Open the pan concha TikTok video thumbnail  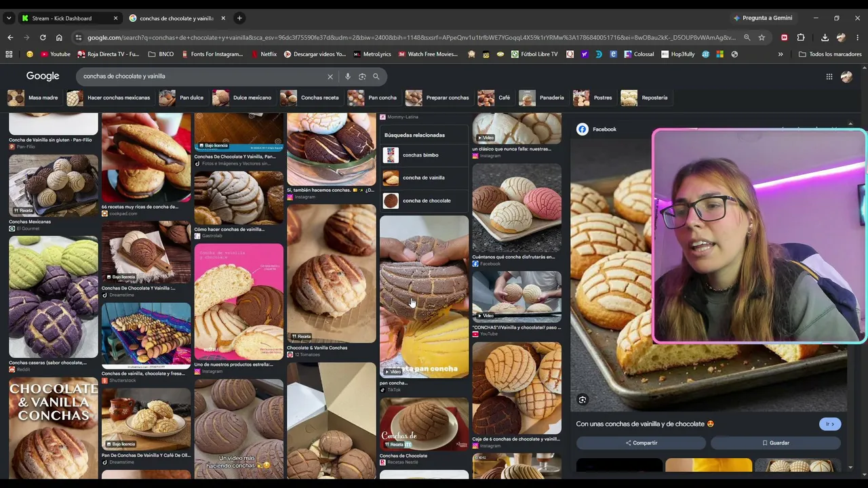424,297
